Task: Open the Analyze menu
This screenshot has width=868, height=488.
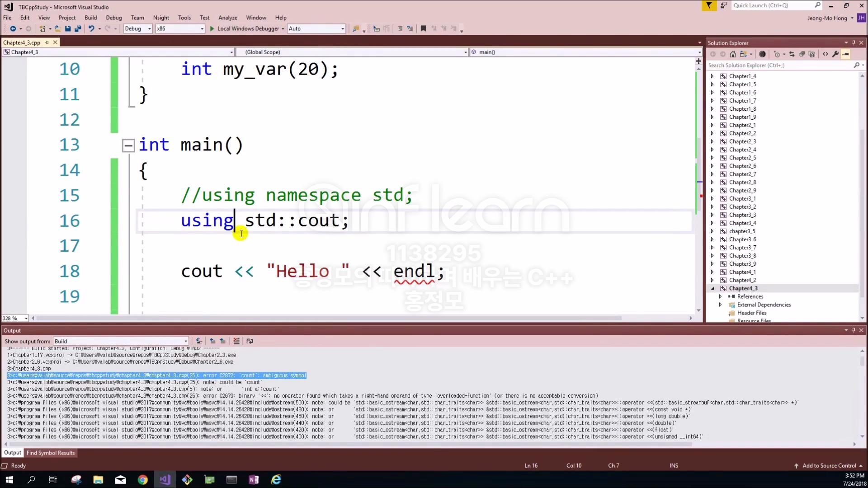Action: (227, 18)
